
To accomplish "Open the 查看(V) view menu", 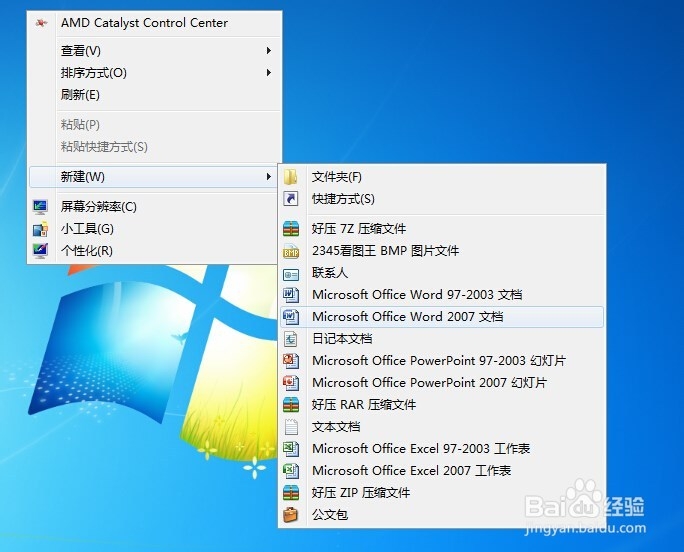I will tap(154, 51).
